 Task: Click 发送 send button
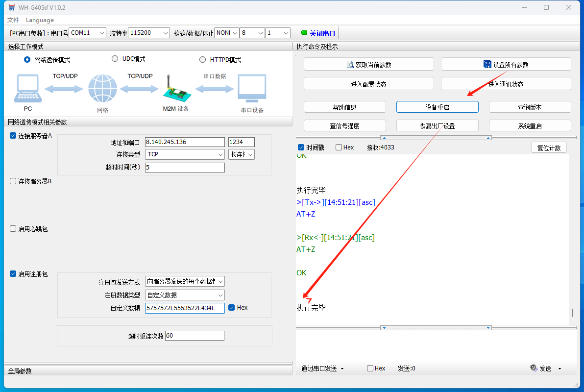point(545,368)
